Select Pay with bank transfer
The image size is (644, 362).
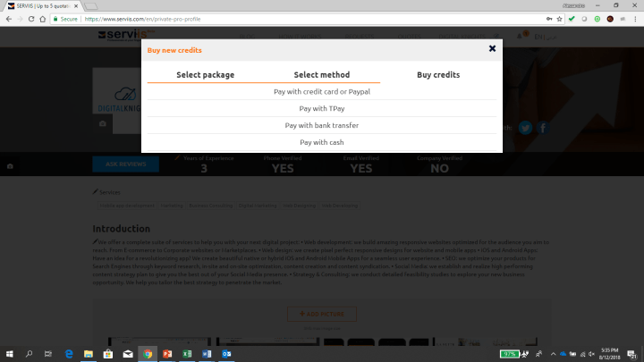tap(321, 125)
